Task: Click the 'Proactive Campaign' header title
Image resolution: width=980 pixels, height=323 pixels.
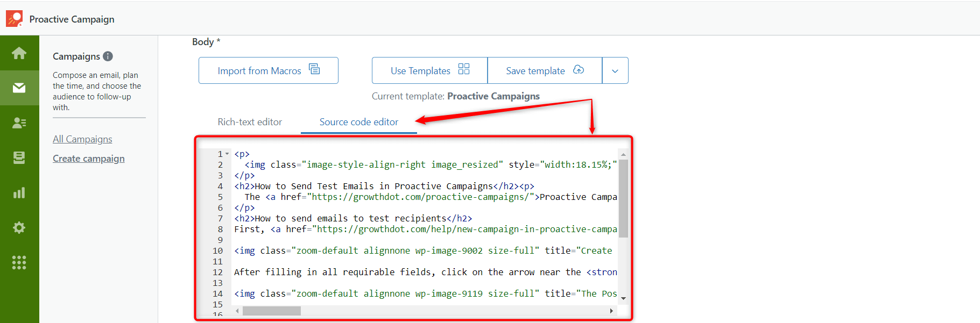Action: 72,19
